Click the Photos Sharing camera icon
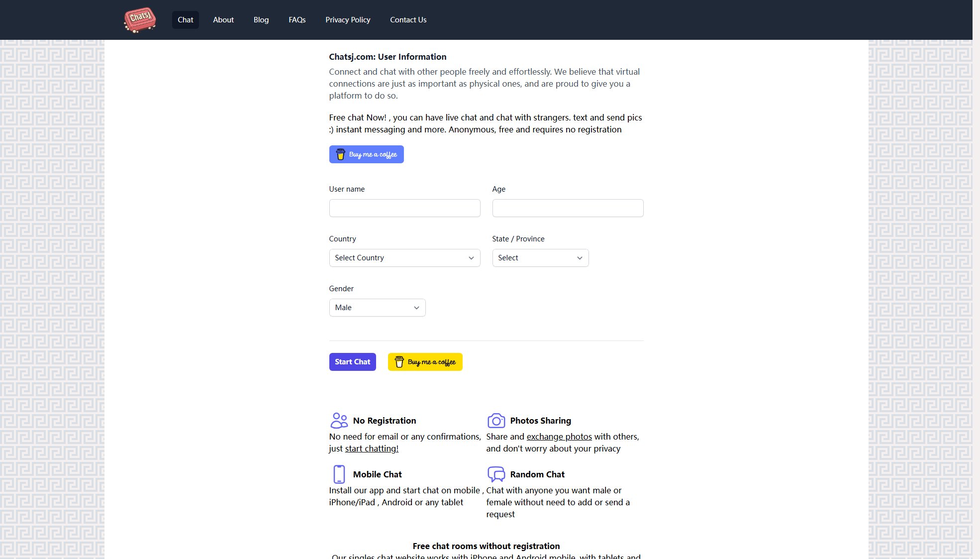 coord(496,421)
